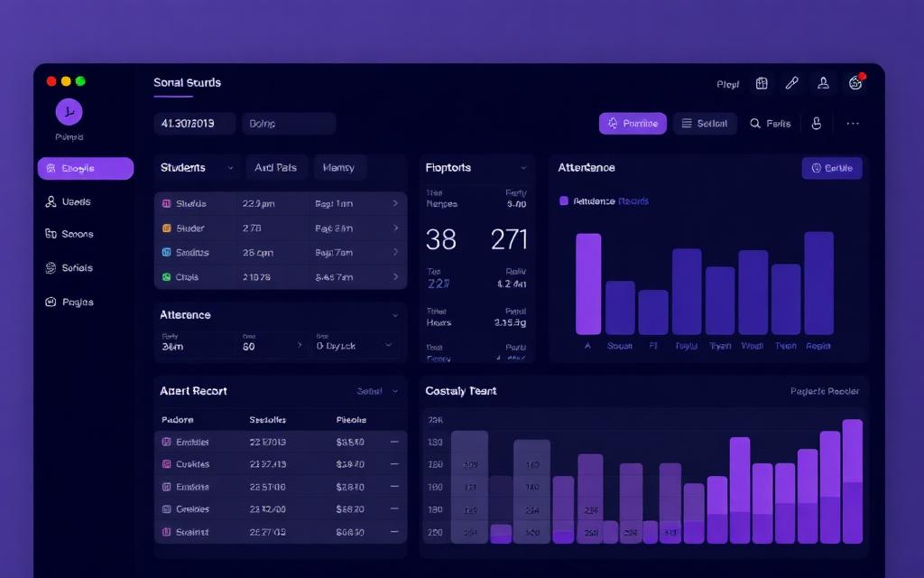
Task: Click the Enddlel row icon
Action: tap(167, 442)
